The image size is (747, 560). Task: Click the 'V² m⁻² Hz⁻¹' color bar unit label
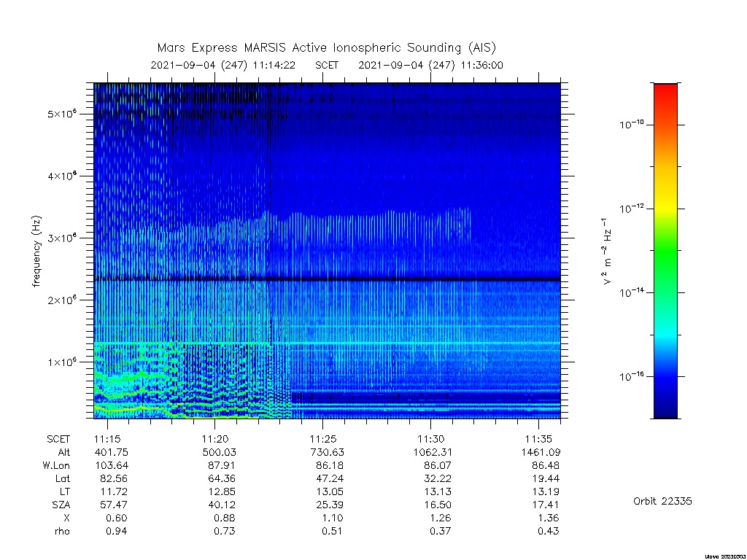pos(606,252)
